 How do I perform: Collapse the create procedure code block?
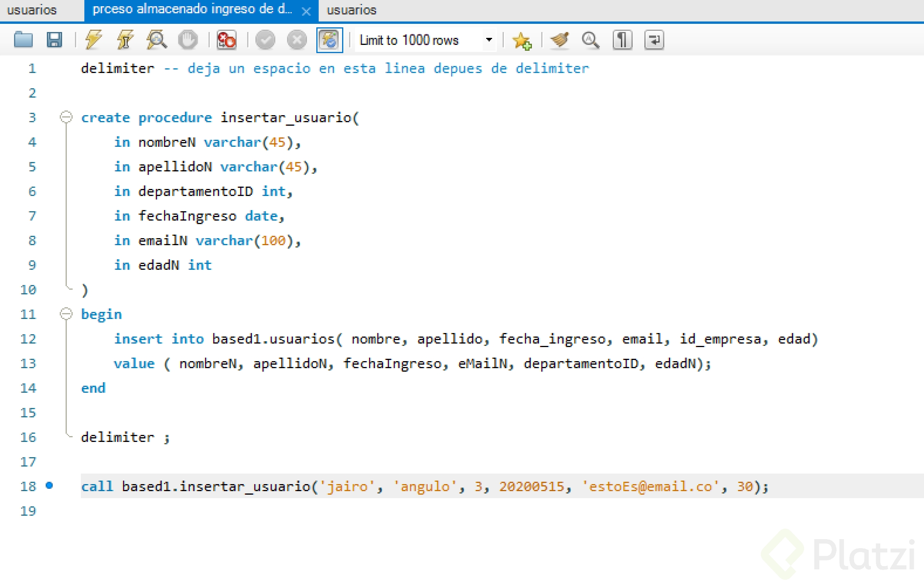tap(66, 117)
